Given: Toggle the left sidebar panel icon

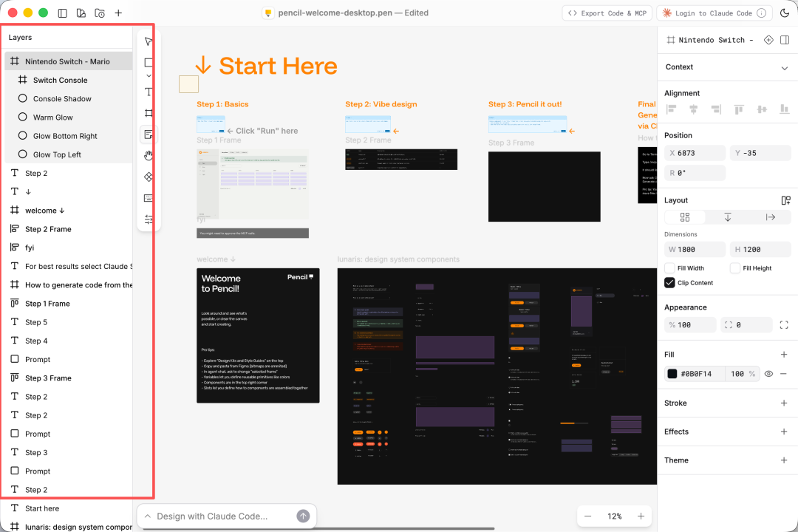Looking at the screenshot, I should pyautogui.click(x=63, y=13).
